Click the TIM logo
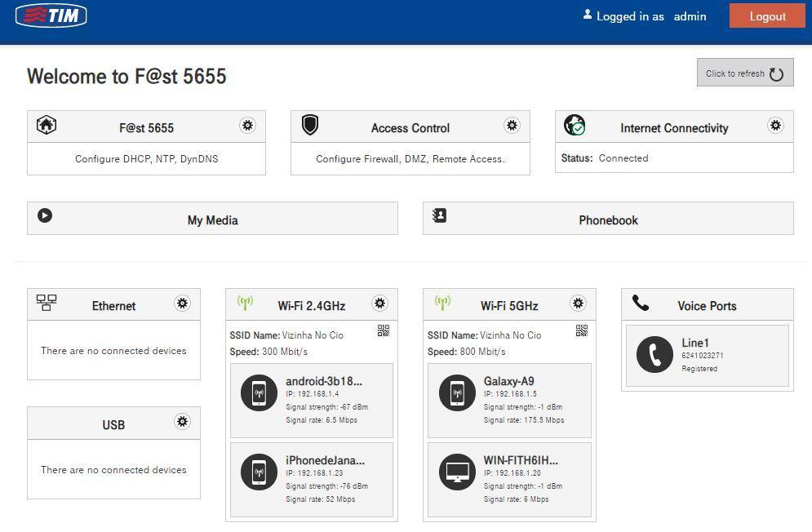The width and height of the screenshot is (812, 532). pyautogui.click(x=51, y=16)
